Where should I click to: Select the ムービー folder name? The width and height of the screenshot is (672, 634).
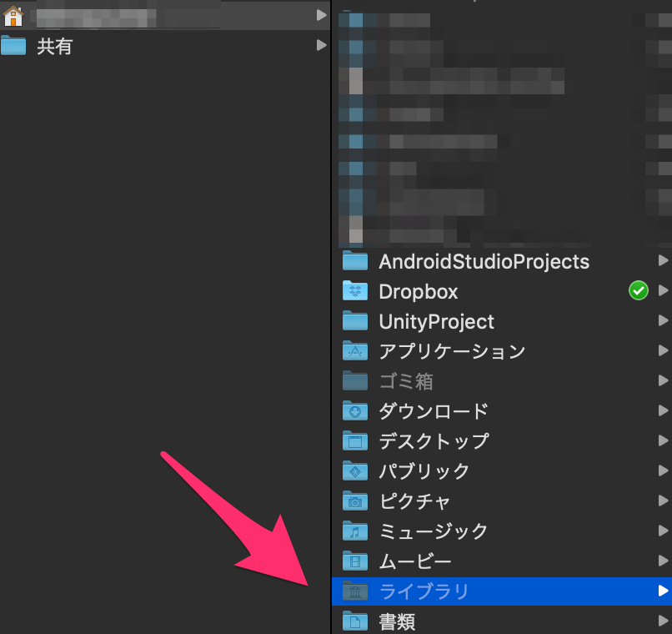coord(415,561)
